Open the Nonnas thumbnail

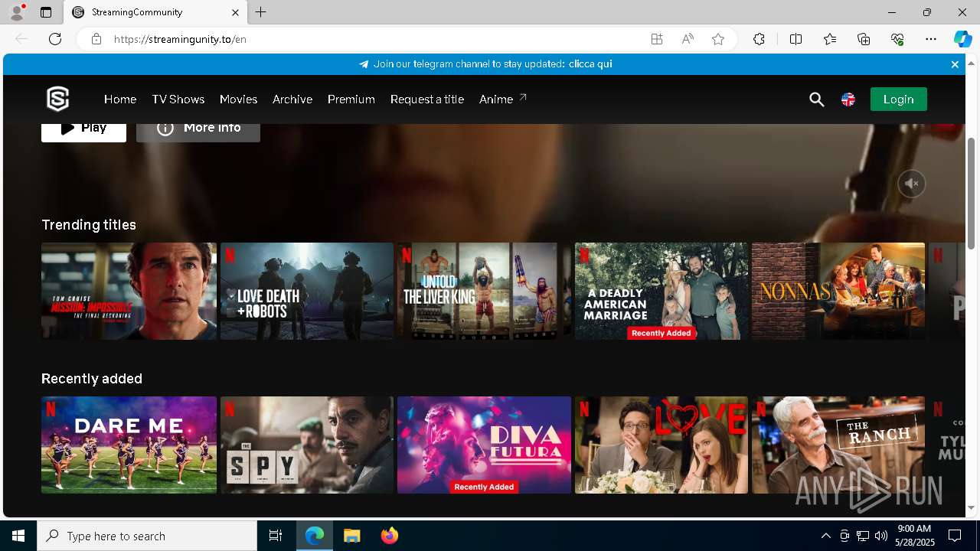click(x=838, y=291)
